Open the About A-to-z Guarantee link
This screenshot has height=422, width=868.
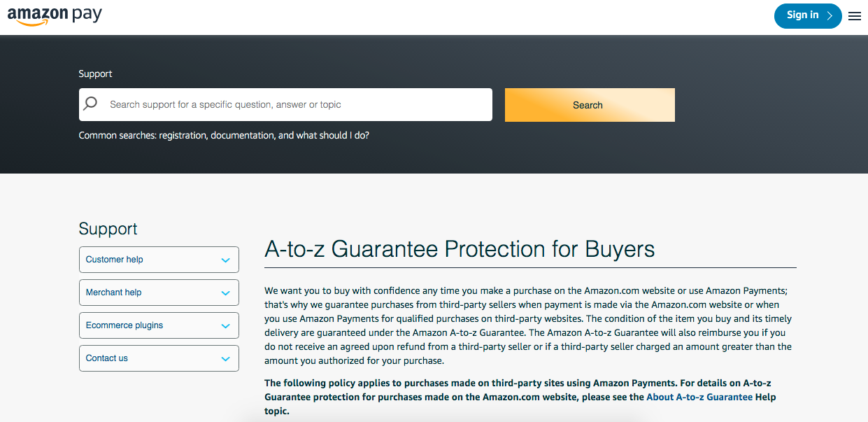click(699, 397)
